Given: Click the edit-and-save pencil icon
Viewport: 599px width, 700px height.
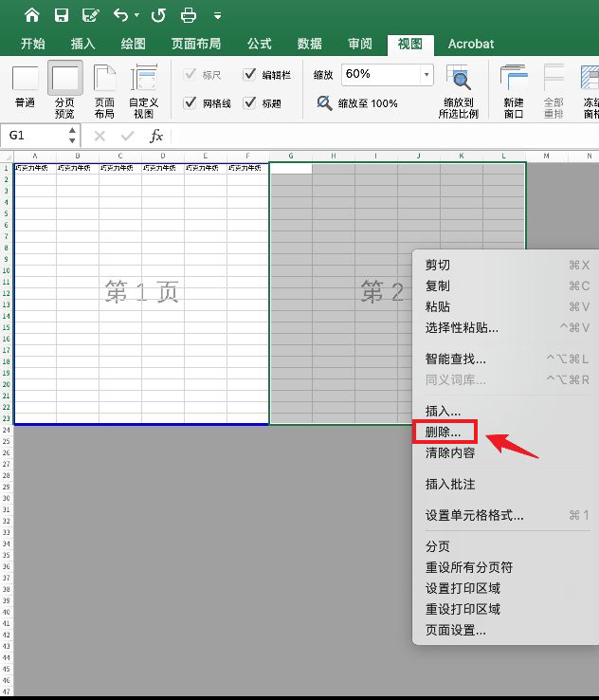Looking at the screenshot, I should [91, 15].
